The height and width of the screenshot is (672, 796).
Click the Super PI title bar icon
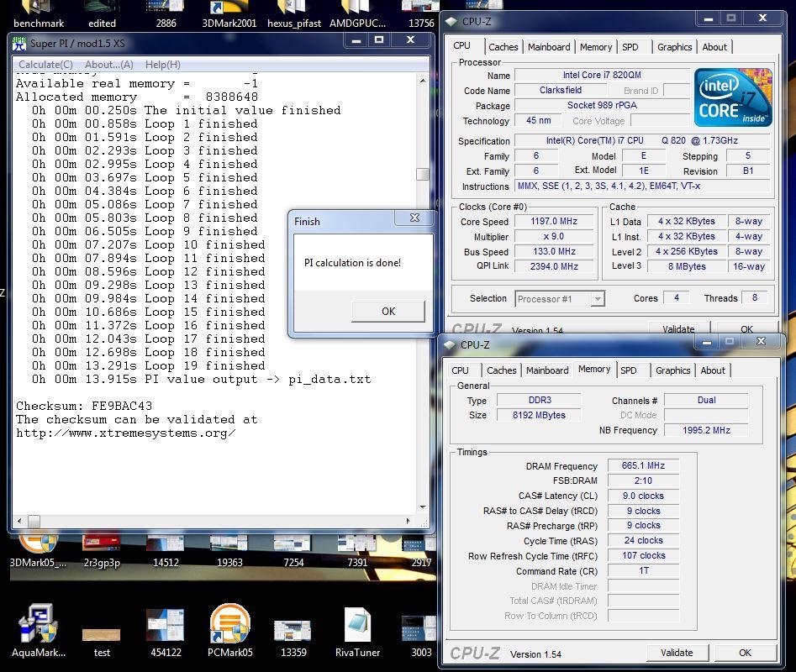(19, 43)
